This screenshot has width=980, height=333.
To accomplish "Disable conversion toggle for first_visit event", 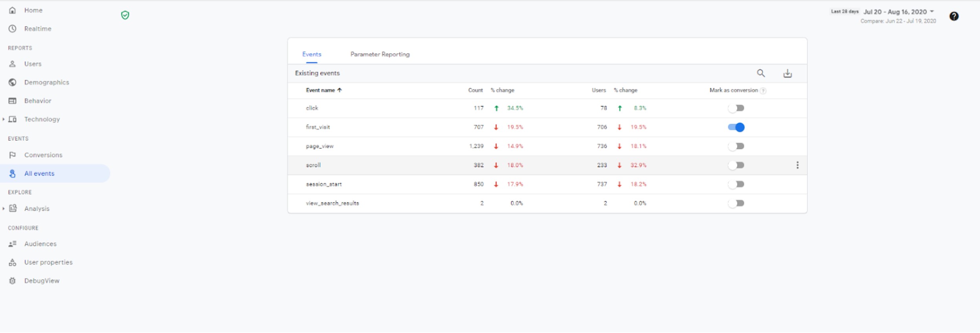I will pos(736,127).
